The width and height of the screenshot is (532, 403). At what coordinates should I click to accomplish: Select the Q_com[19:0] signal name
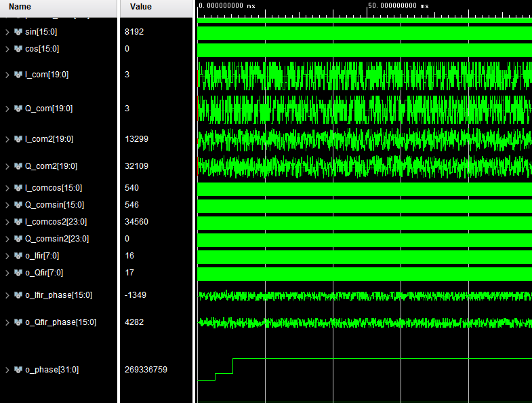[49, 109]
